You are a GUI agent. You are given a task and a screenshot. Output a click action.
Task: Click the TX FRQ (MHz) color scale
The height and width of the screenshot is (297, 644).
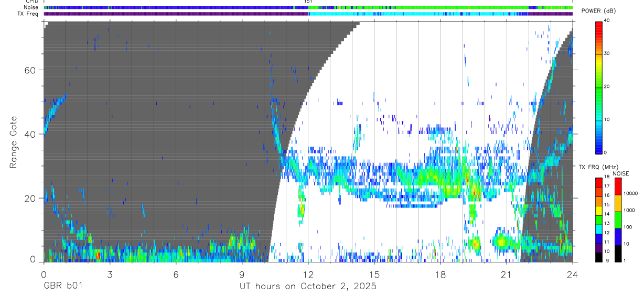[x=599, y=220]
